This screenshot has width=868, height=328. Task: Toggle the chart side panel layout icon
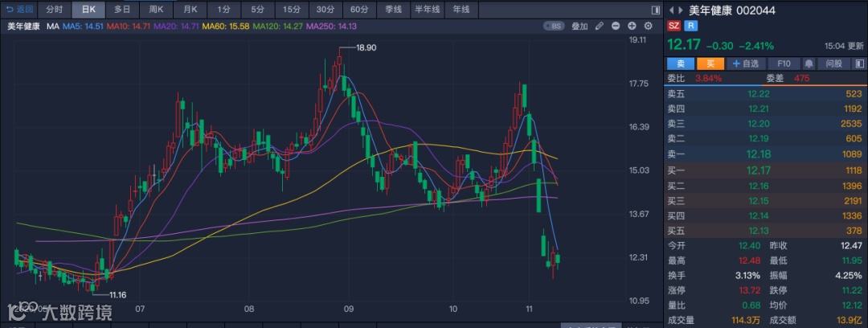(x=656, y=10)
